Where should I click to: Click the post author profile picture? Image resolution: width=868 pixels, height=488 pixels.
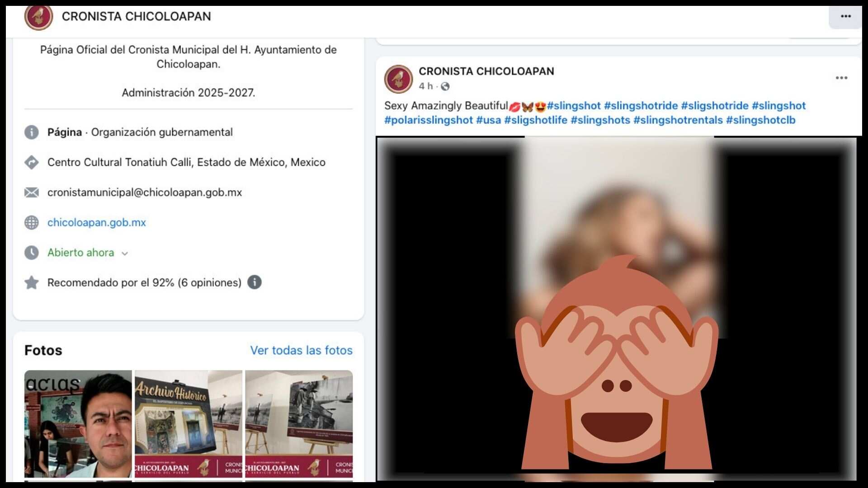click(x=398, y=79)
